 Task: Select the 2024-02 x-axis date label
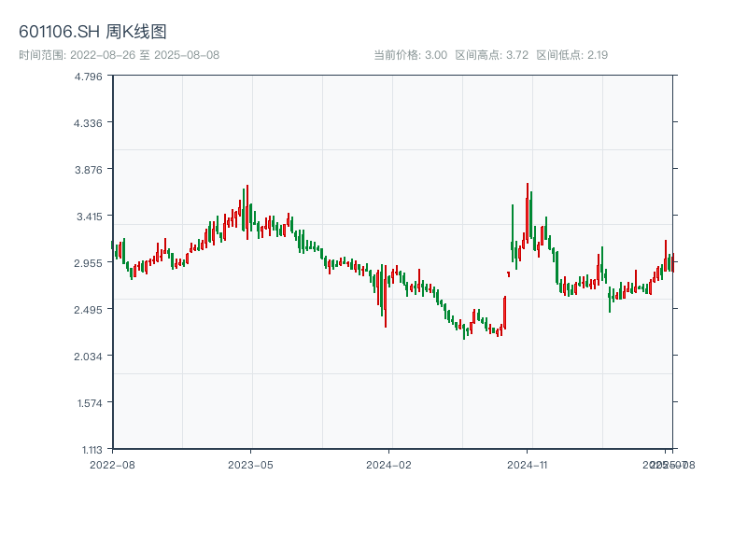(x=389, y=464)
